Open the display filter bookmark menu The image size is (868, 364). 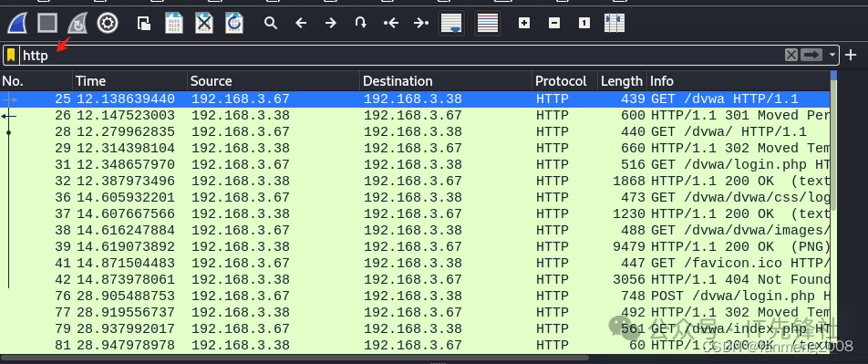coord(11,55)
